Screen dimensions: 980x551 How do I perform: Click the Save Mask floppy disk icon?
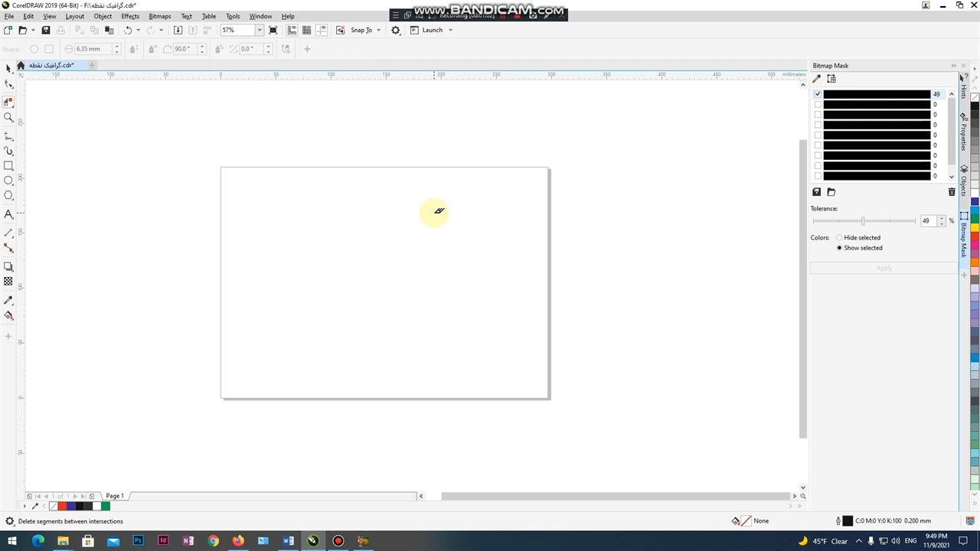(x=816, y=192)
